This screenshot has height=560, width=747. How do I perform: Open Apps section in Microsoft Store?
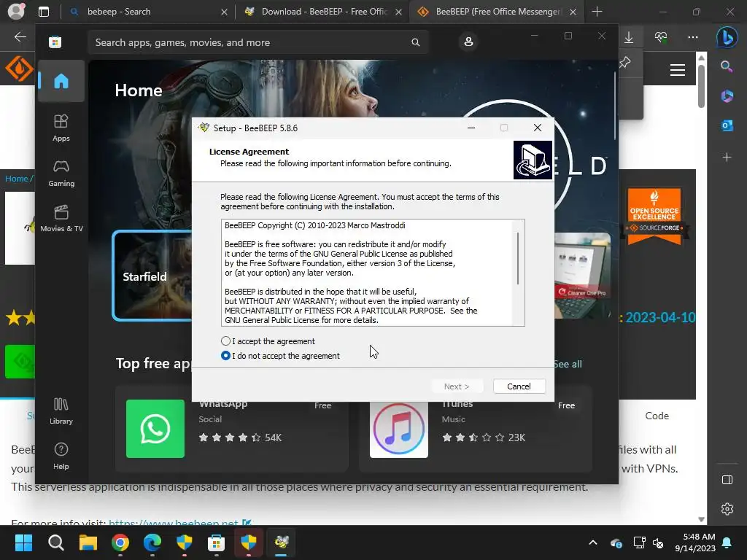coord(61,128)
